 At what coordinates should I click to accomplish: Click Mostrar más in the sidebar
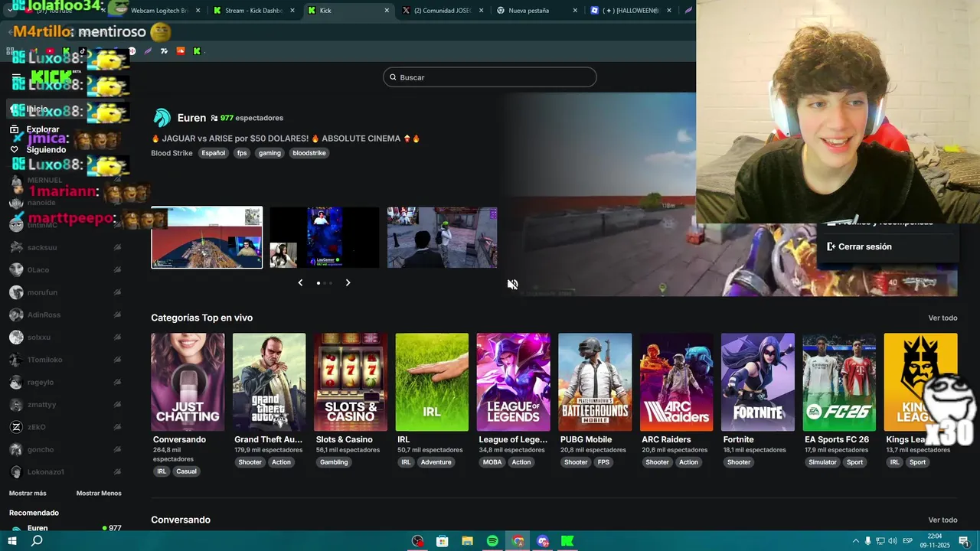tap(28, 493)
